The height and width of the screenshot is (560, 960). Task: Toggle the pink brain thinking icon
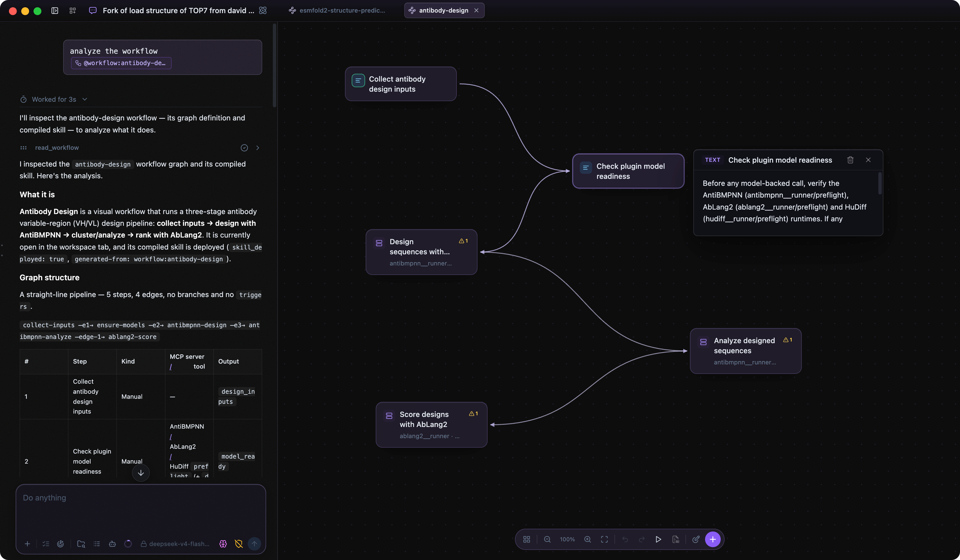(x=223, y=544)
